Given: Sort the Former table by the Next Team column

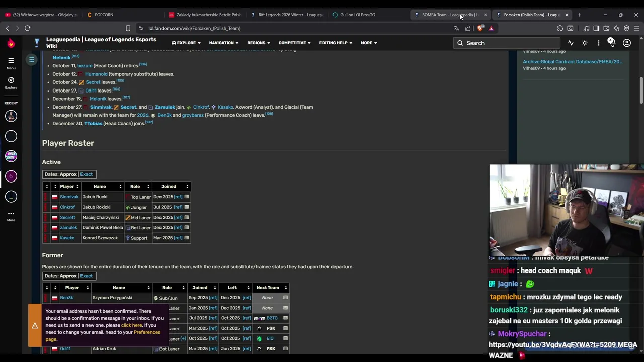Looking at the screenshot, I should pos(270,288).
